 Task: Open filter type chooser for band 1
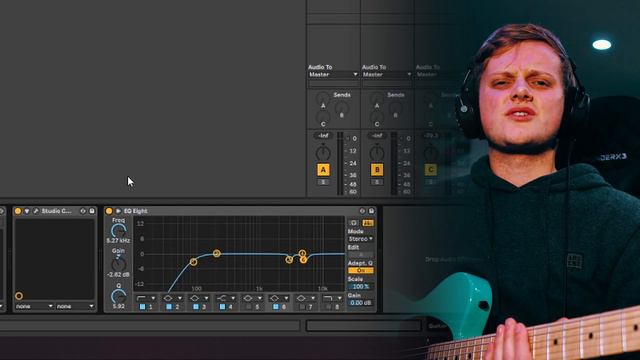point(146,298)
